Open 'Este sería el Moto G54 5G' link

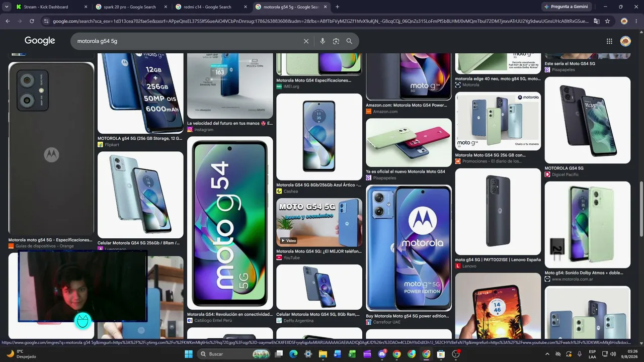pos(570,64)
